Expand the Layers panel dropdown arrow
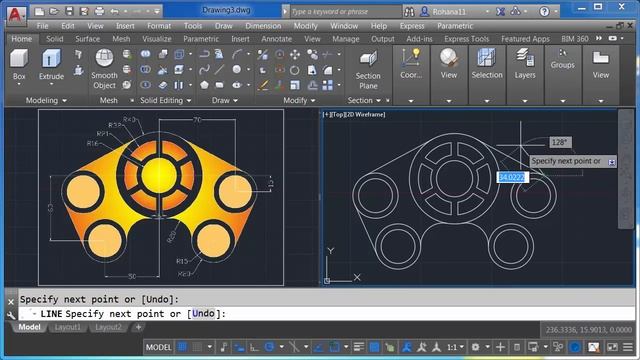Viewport: 640px width, 360px height. (x=524, y=100)
